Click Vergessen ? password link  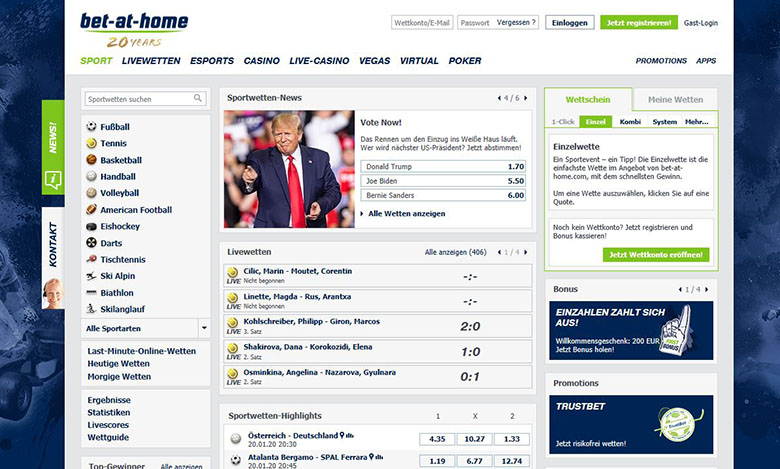point(516,22)
